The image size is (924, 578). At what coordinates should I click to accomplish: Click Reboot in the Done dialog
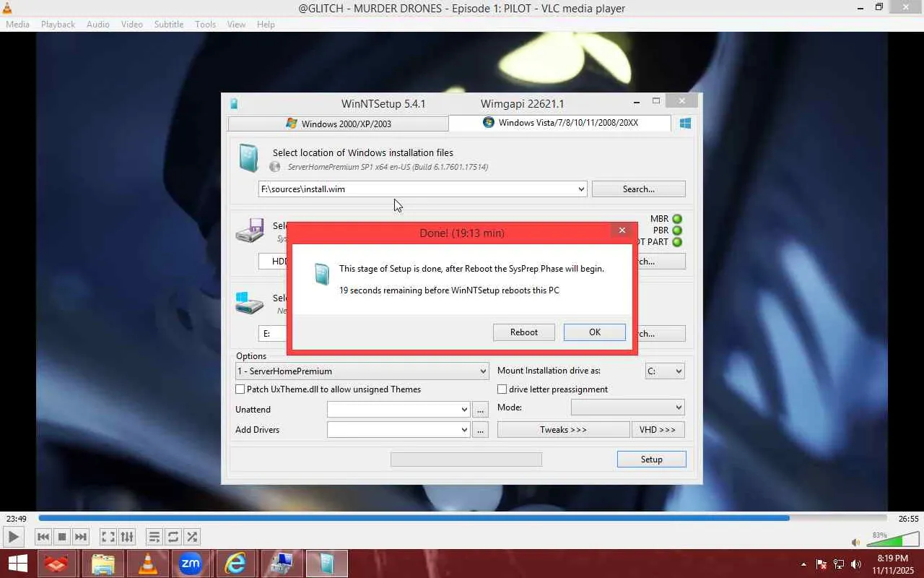click(524, 332)
